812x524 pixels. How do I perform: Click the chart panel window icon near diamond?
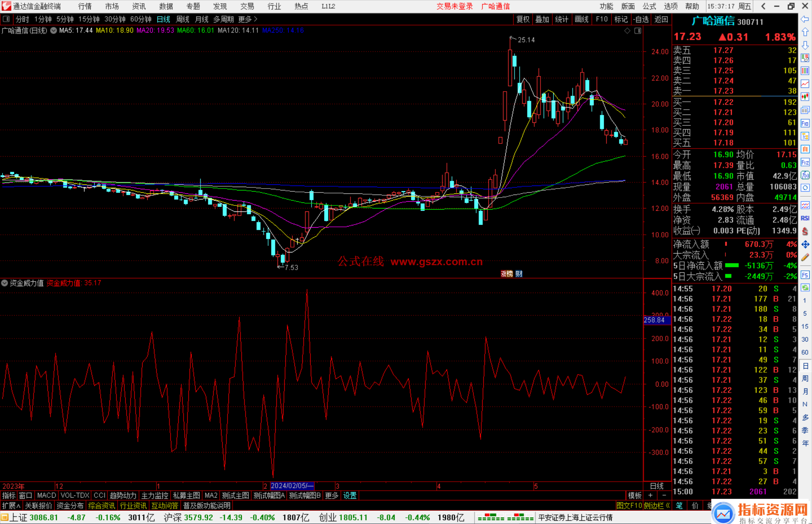[638, 31]
